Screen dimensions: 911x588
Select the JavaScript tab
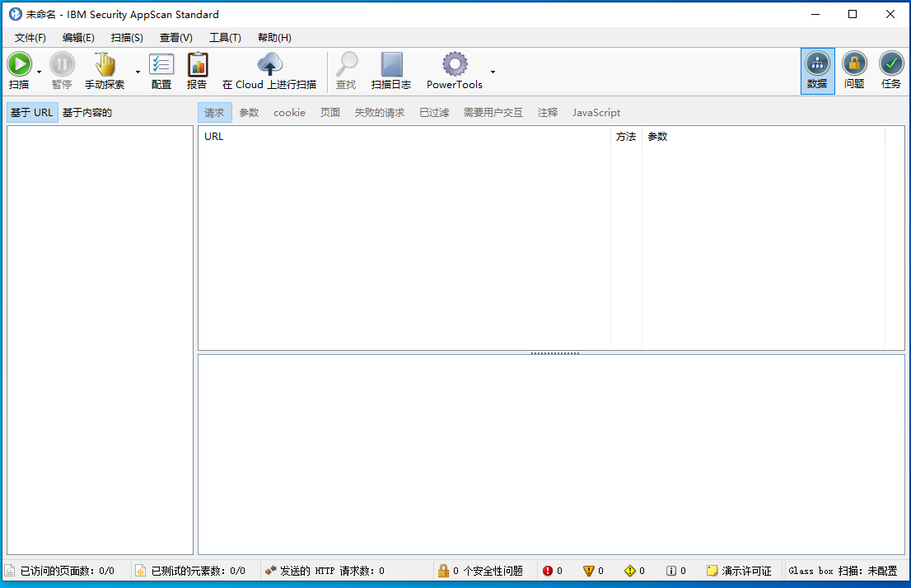click(596, 113)
